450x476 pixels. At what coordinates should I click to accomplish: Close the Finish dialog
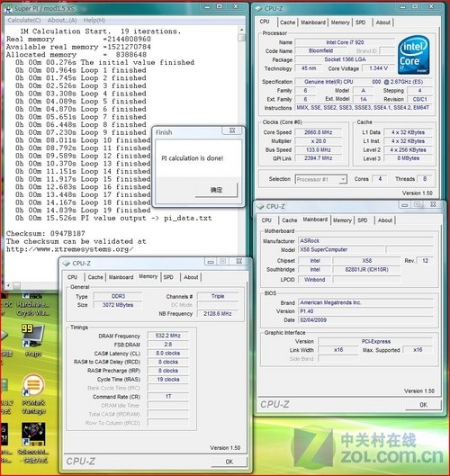coord(232,130)
